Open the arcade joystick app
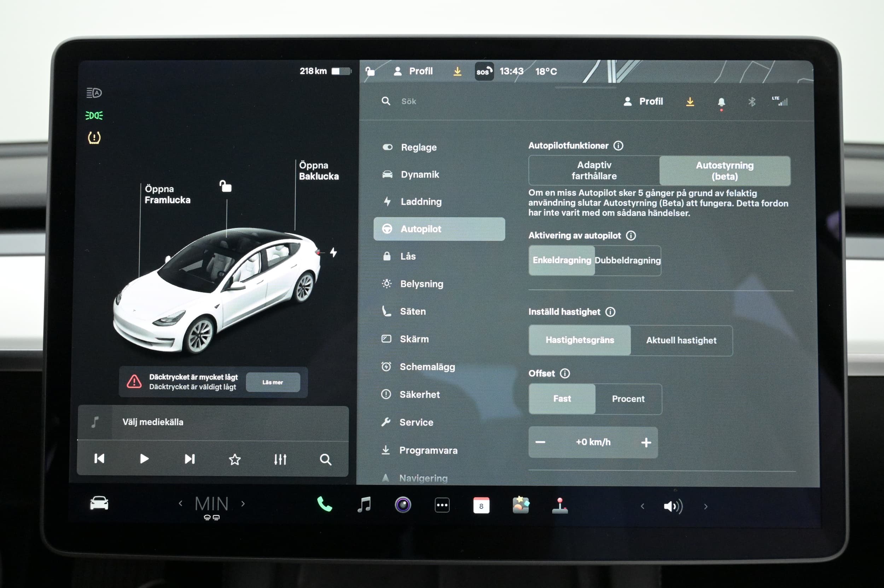 [x=560, y=506]
